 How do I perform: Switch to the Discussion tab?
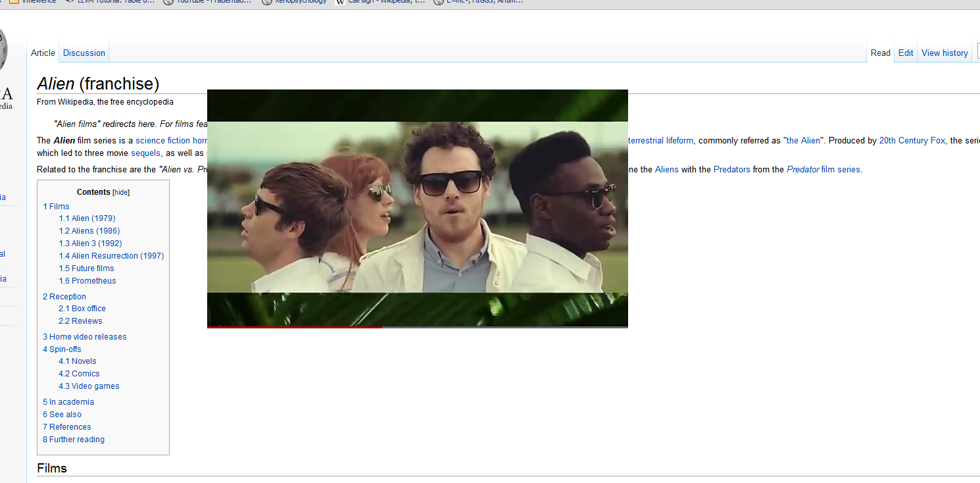(x=84, y=53)
